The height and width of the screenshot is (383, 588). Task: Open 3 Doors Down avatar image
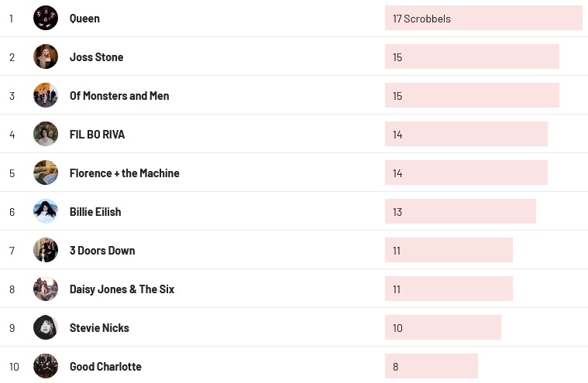coord(46,250)
